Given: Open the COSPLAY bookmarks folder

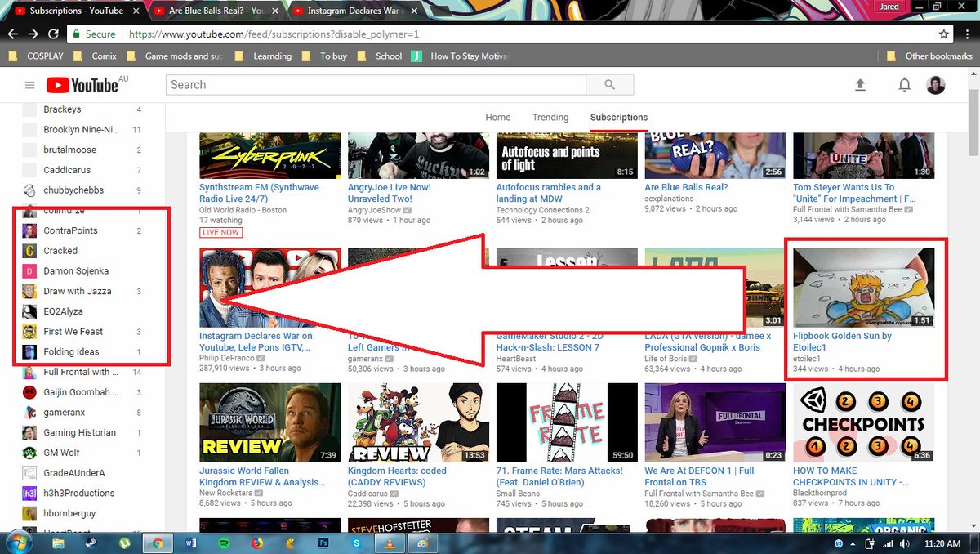Looking at the screenshot, I should (x=34, y=56).
